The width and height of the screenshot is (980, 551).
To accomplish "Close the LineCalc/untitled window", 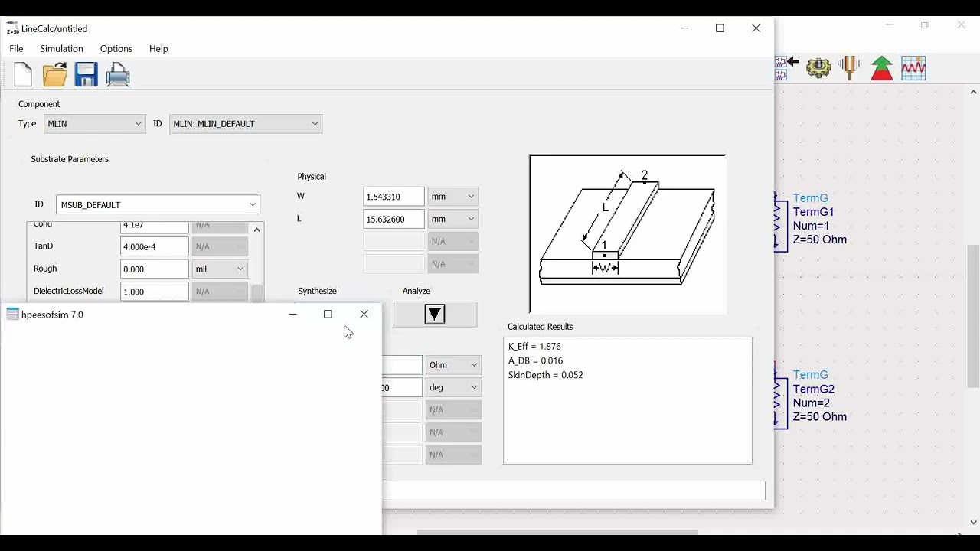I will [756, 28].
